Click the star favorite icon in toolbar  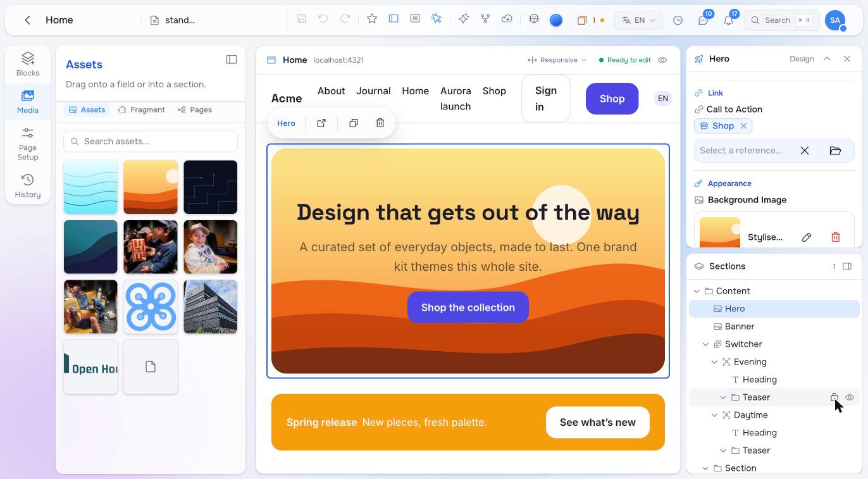[372, 19]
